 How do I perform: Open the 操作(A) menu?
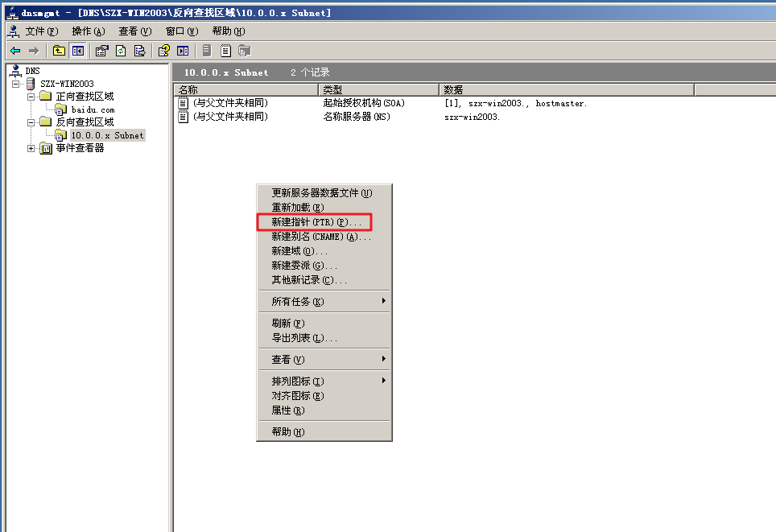pyautogui.click(x=89, y=31)
